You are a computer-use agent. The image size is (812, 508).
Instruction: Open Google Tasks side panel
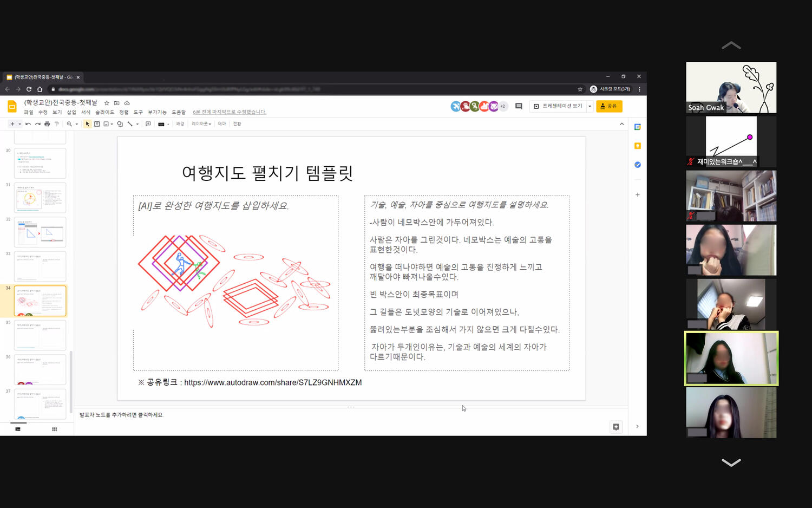pyautogui.click(x=638, y=165)
